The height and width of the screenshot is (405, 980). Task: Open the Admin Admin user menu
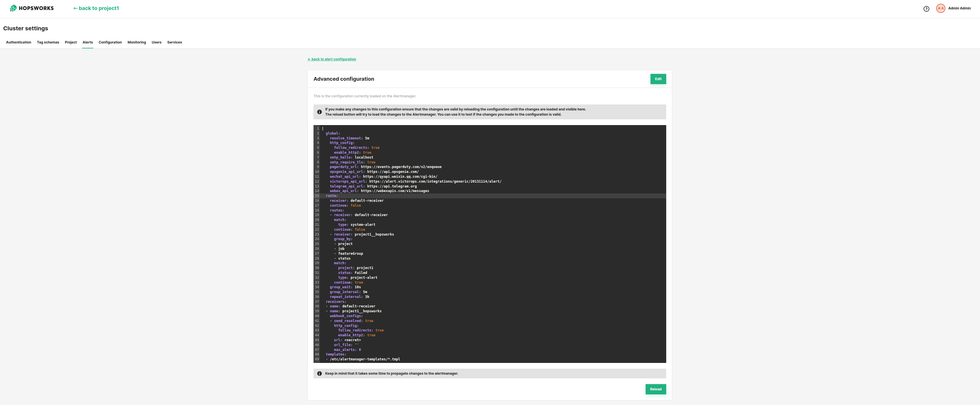click(959, 8)
